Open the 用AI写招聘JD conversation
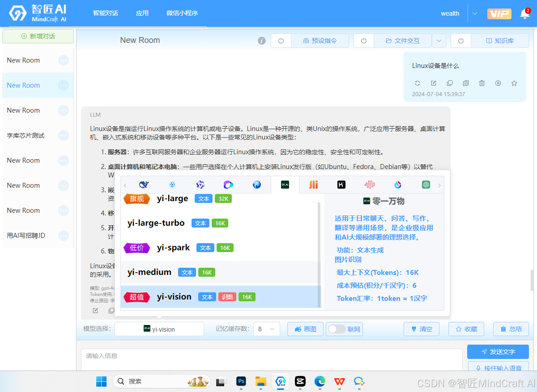 pyautogui.click(x=26, y=236)
